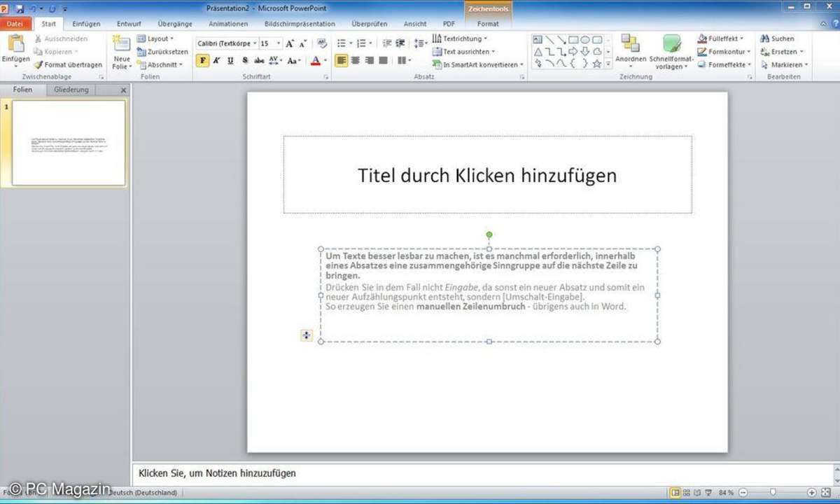Open In SmartArt konvertieren dropdown
The image size is (840, 504).
pyautogui.click(x=478, y=64)
